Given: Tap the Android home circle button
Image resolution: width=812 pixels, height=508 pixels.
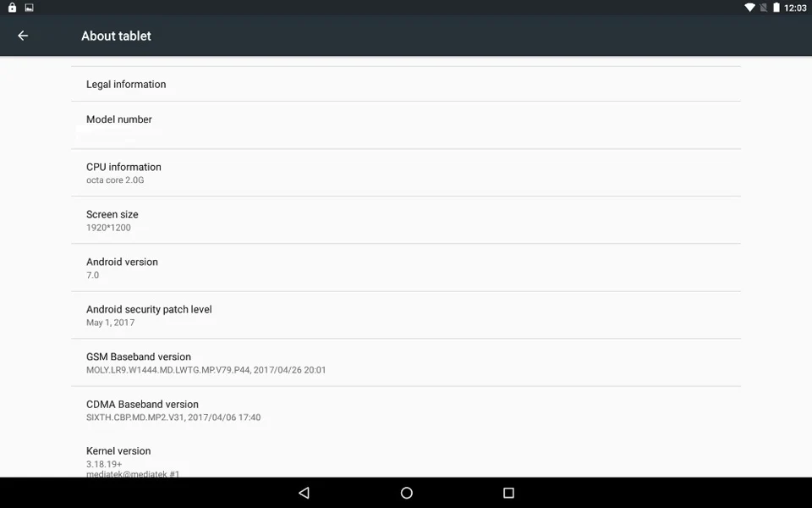Looking at the screenshot, I should [x=407, y=493].
